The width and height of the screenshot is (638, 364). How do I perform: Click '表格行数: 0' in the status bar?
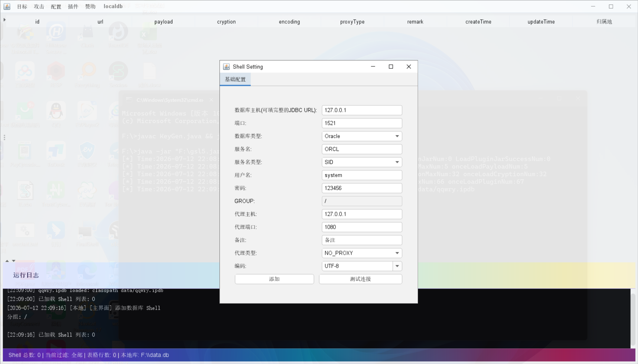102,355
